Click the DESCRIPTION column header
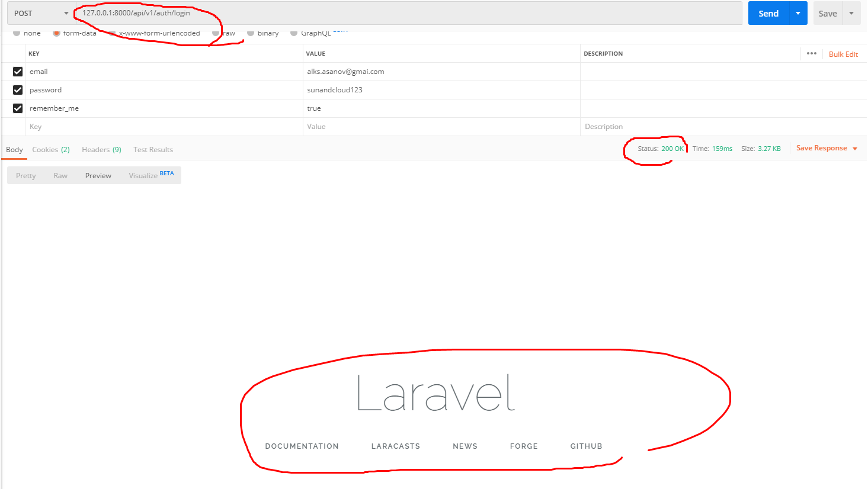This screenshot has width=868, height=489. [x=603, y=53]
